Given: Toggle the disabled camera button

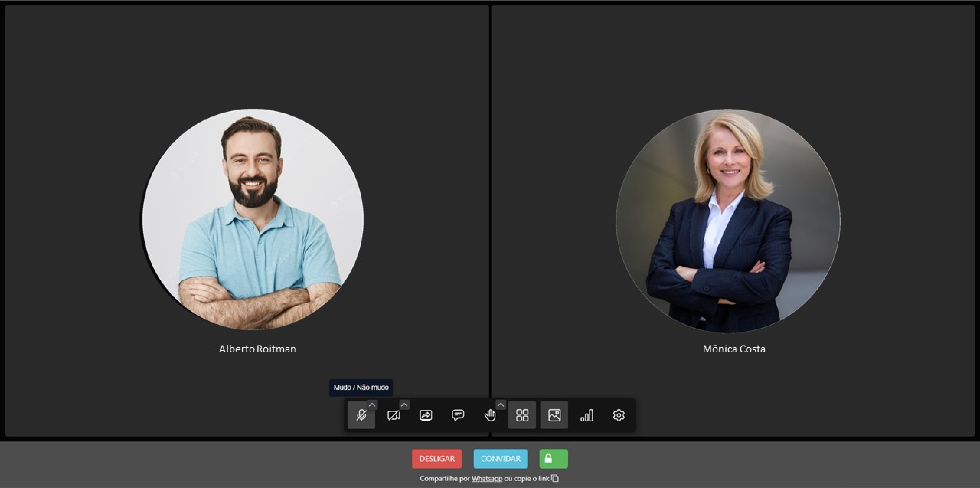Looking at the screenshot, I should point(393,415).
